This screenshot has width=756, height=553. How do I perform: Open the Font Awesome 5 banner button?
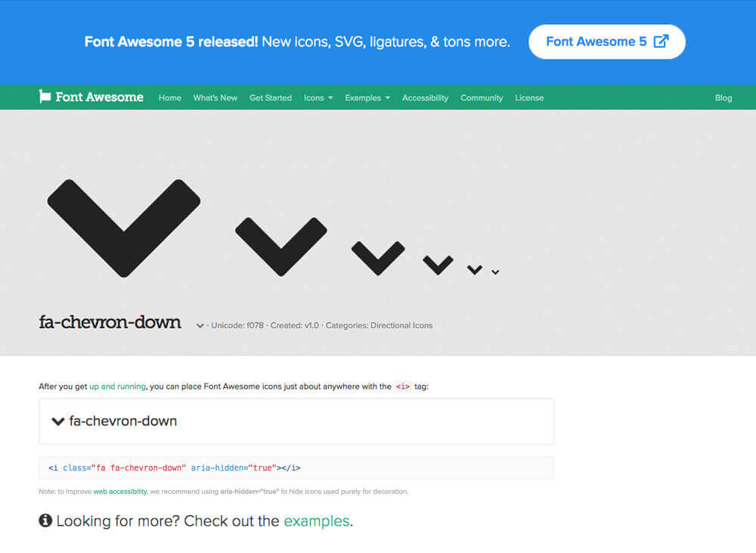click(x=607, y=42)
